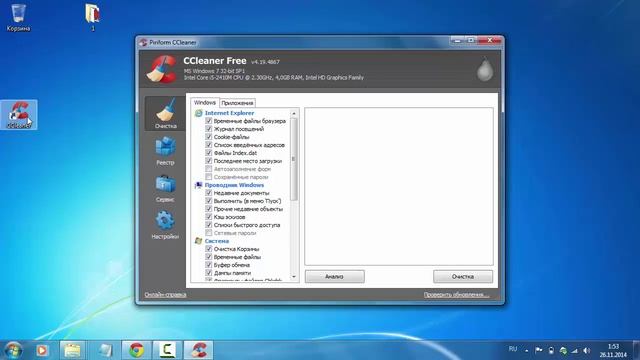Click the window title bar CCleaner icon
The width and height of the screenshot is (640, 360).
click(143, 42)
